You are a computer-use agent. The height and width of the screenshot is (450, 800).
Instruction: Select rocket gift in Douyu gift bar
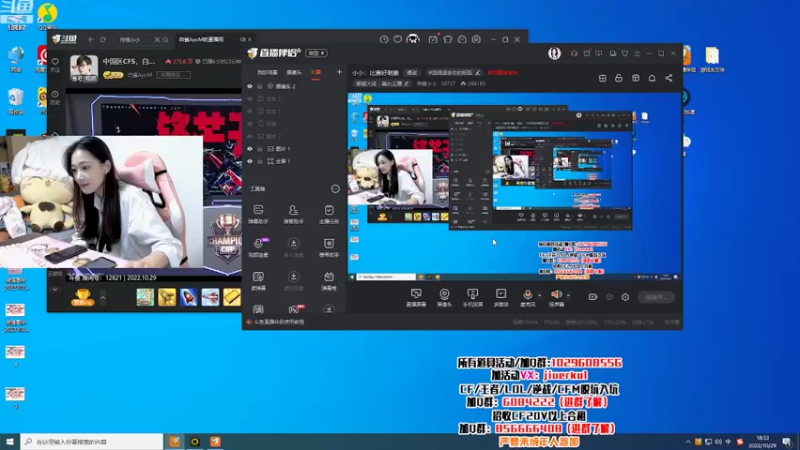(x=188, y=297)
